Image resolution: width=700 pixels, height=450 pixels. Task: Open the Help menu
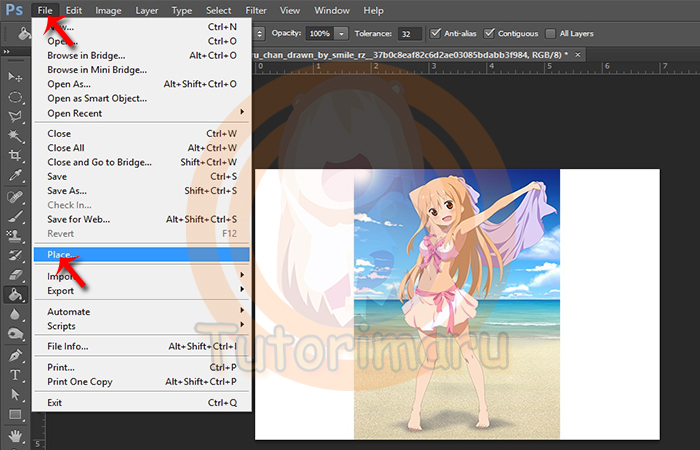(x=373, y=10)
